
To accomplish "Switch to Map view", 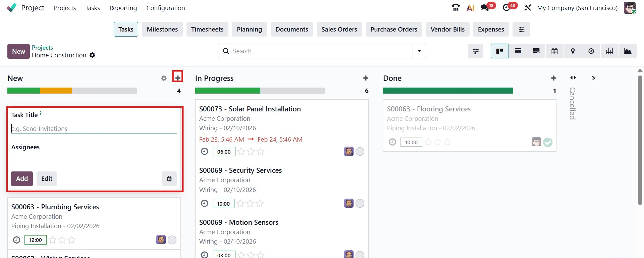I will pos(573,51).
